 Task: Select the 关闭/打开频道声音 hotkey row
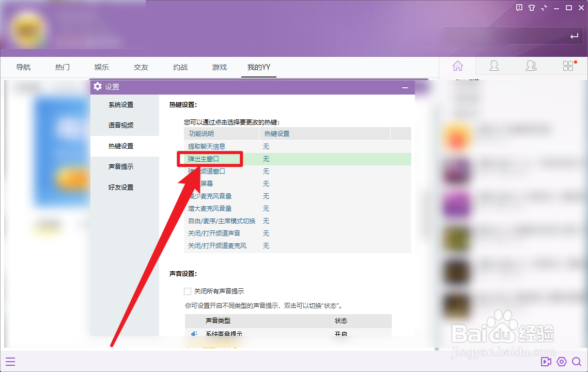[298, 233]
